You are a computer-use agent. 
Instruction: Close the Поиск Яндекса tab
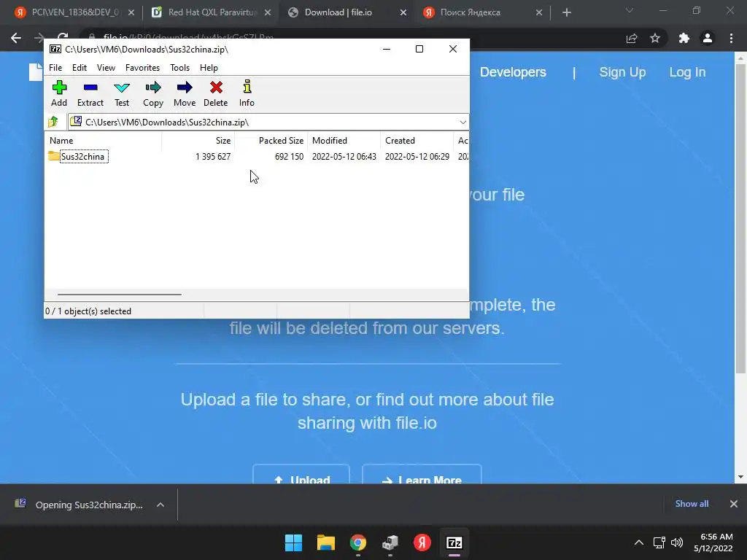(539, 12)
